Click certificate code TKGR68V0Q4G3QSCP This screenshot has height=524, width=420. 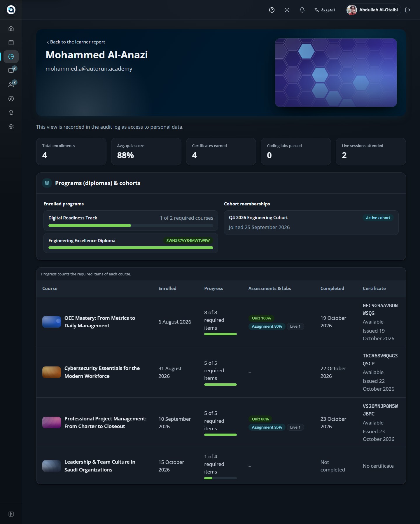point(380,360)
